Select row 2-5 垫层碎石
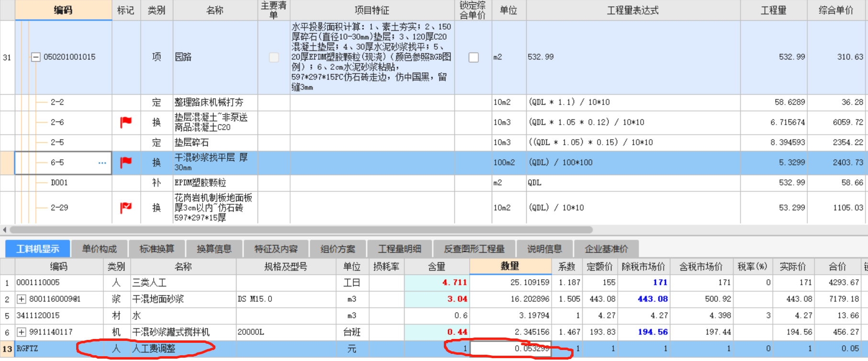The image size is (868, 361). [x=433, y=143]
